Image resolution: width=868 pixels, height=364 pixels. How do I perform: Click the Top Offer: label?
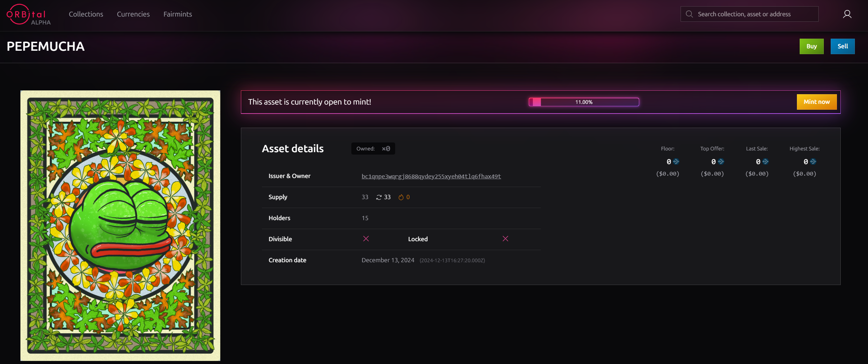[x=712, y=149]
